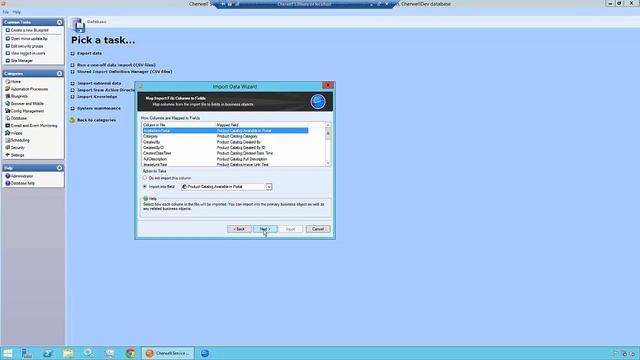Click Next button in Import Data Wizard

point(265,229)
